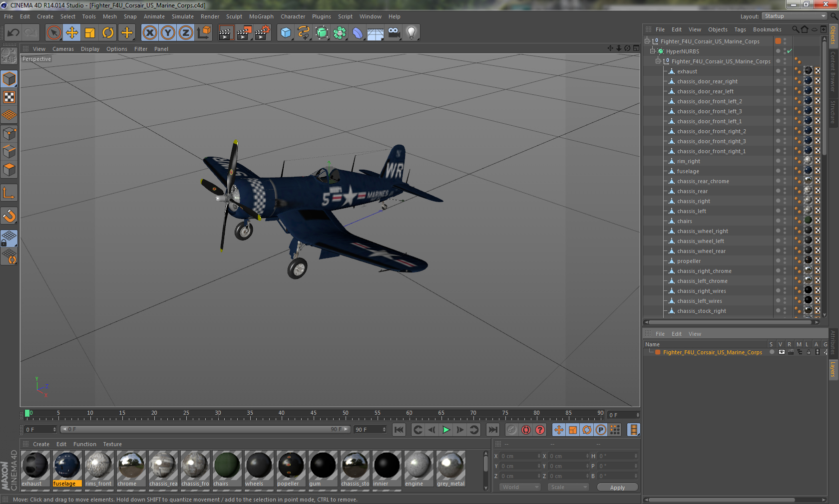
Task: Open the Object Manager Tags menu
Action: click(x=740, y=29)
